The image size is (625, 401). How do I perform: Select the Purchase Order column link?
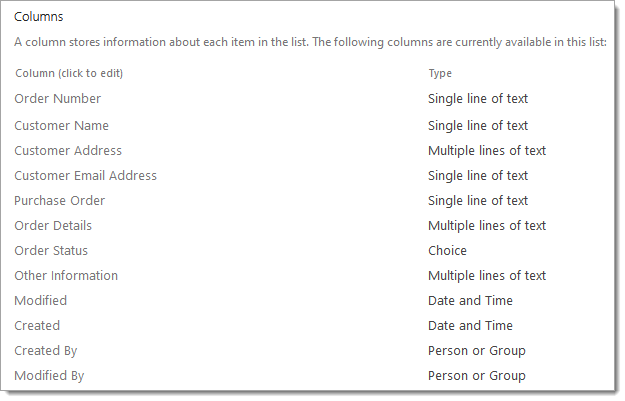coord(60,200)
